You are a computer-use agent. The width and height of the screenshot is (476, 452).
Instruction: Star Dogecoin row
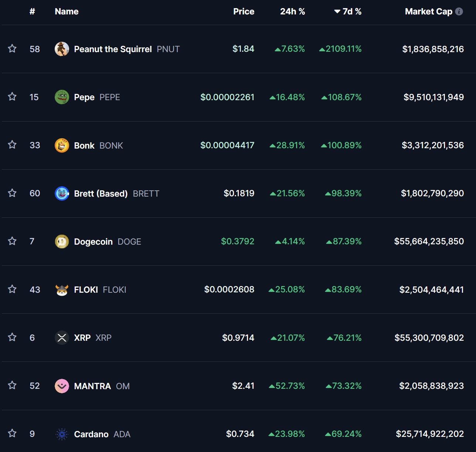12,241
